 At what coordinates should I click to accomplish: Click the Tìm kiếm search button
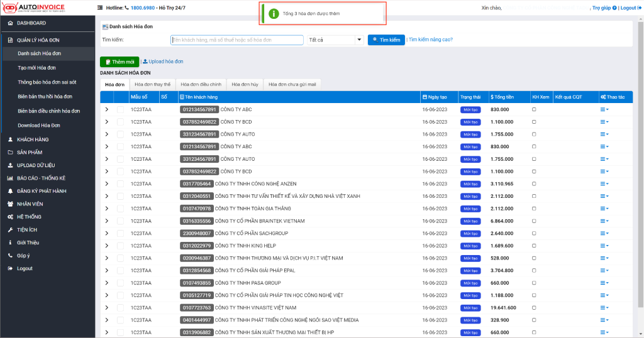click(386, 40)
